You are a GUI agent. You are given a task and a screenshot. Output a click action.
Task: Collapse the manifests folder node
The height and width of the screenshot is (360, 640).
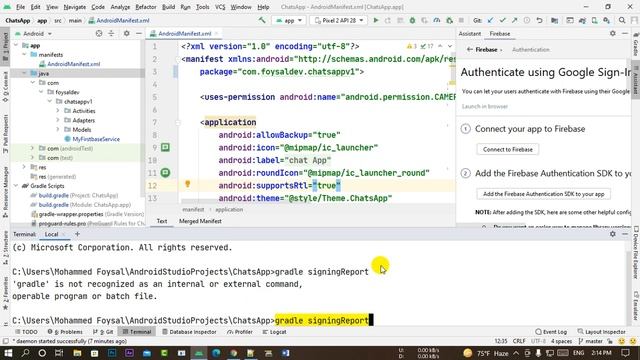click(24, 55)
